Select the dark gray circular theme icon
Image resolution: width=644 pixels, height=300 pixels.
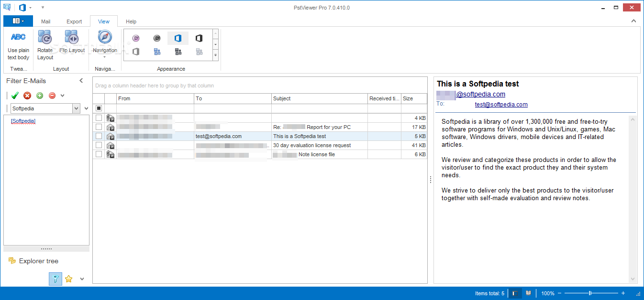click(x=157, y=38)
